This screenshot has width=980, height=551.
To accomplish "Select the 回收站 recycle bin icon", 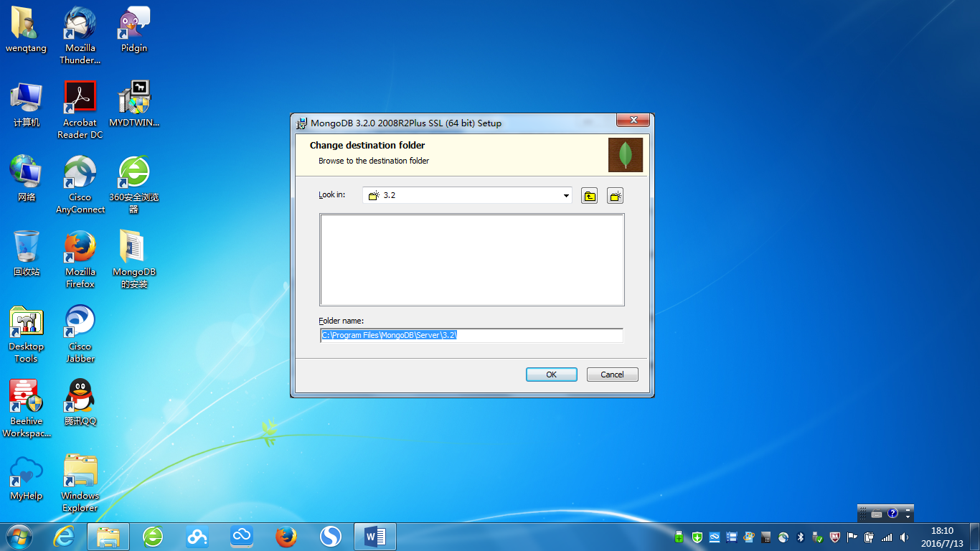I will (x=26, y=255).
